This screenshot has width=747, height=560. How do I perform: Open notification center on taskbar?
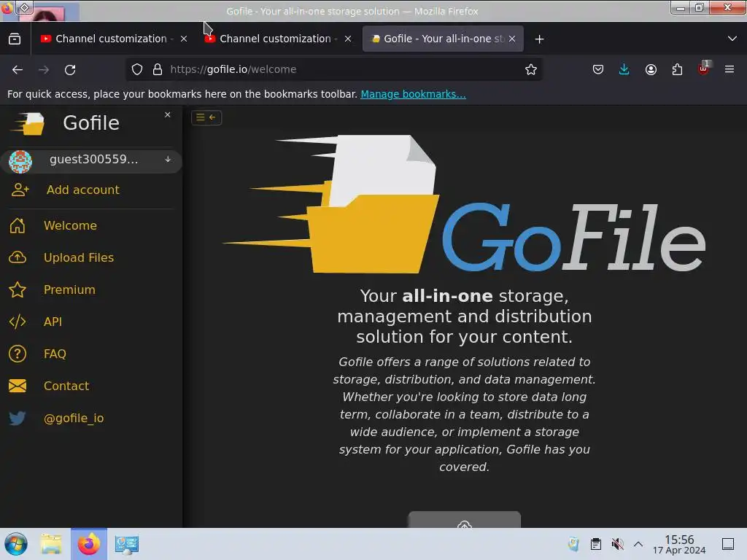727,544
